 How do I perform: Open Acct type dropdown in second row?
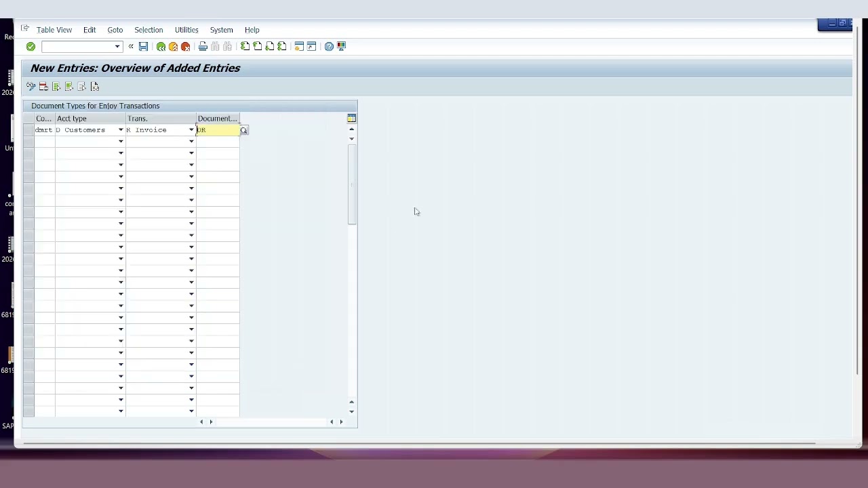pos(121,142)
